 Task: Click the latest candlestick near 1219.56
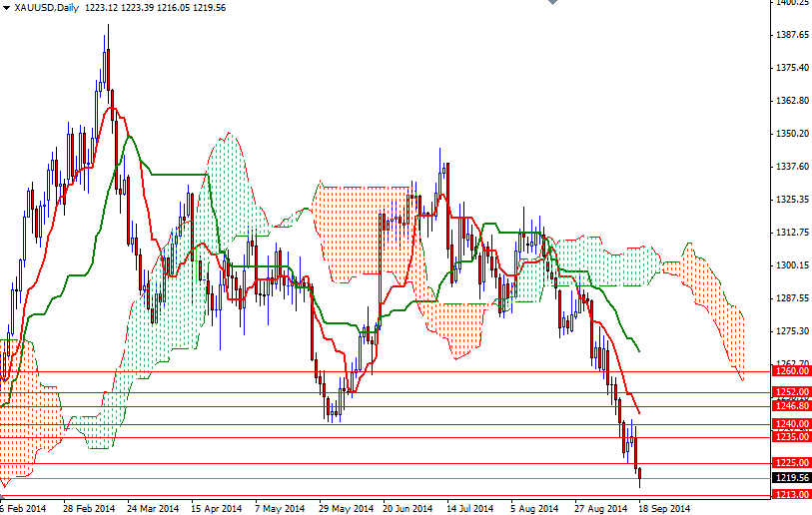pyautogui.click(x=639, y=475)
